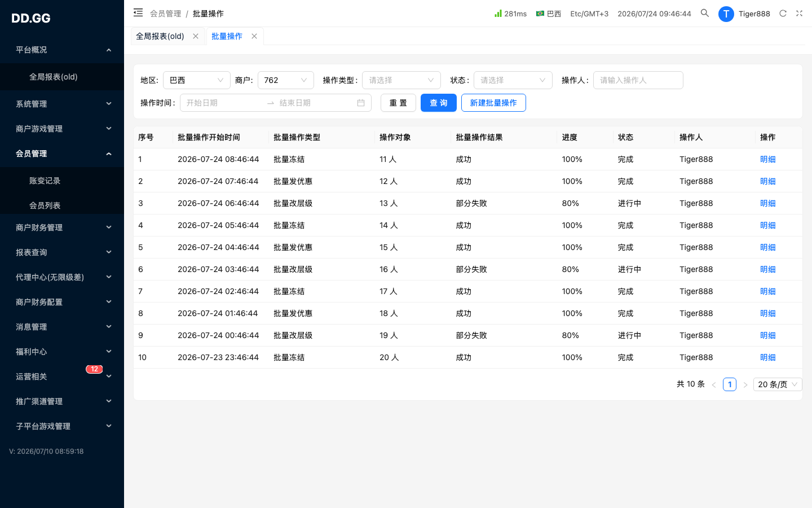Open the 状态 select dropdown

point(513,80)
